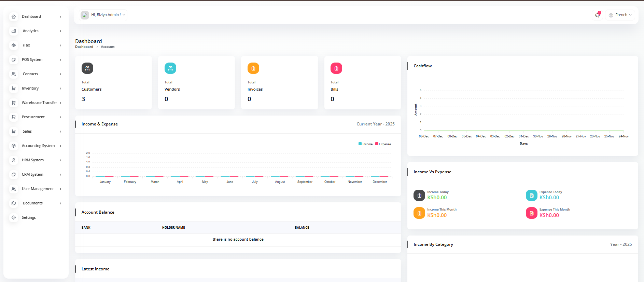Open the Accounting System menu item
This screenshot has height=282, width=644.
(x=36, y=146)
